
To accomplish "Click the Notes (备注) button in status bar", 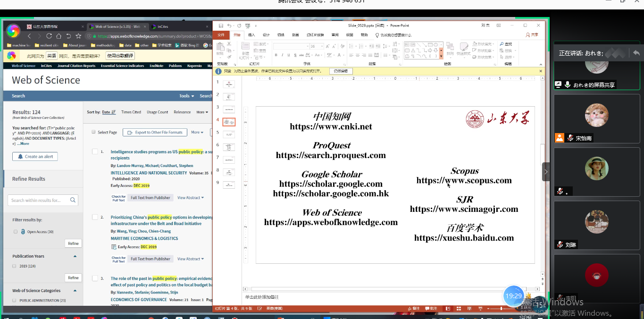I will pos(413,309).
